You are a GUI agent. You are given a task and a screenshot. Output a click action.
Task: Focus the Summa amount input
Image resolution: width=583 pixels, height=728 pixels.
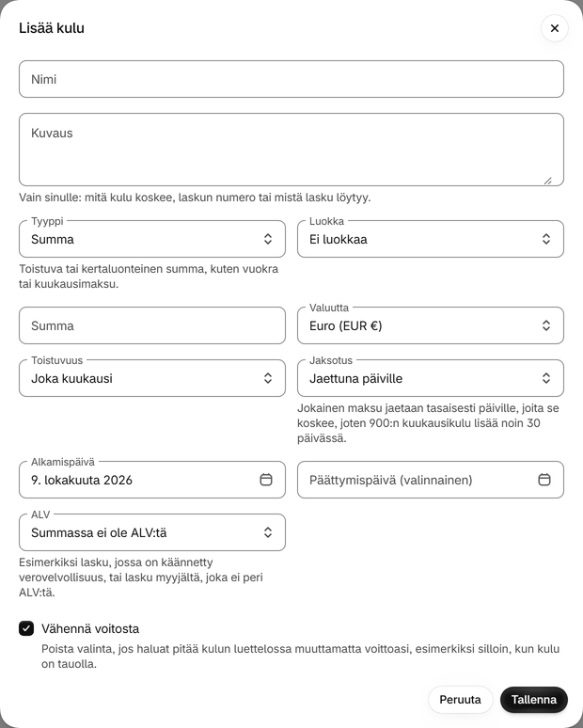[x=152, y=325]
